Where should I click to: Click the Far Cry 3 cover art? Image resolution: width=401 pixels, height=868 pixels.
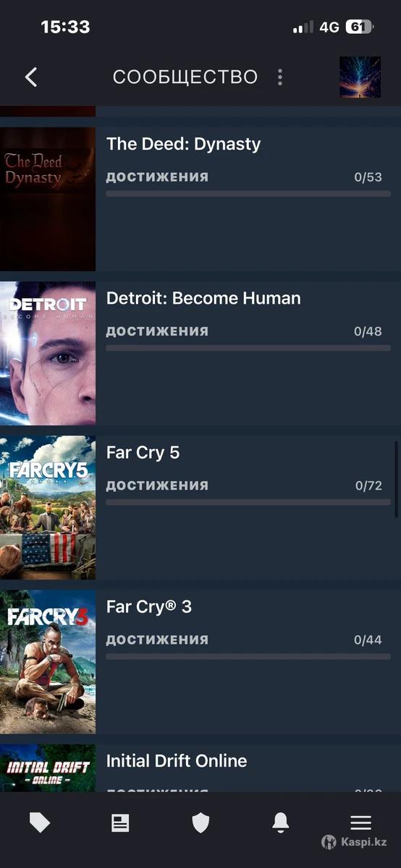pyautogui.click(x=48, y=662)
